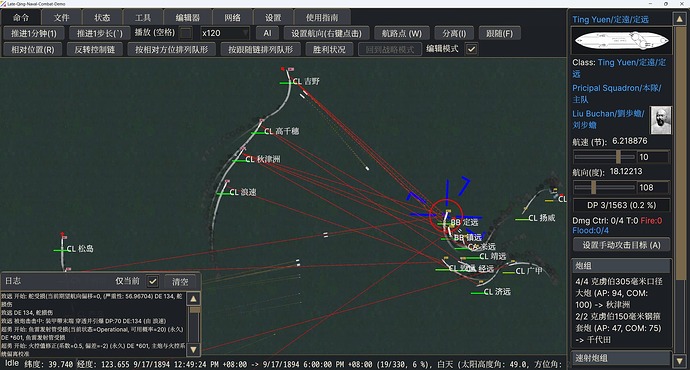Click the log scroll-up arrow

(193, 299)
